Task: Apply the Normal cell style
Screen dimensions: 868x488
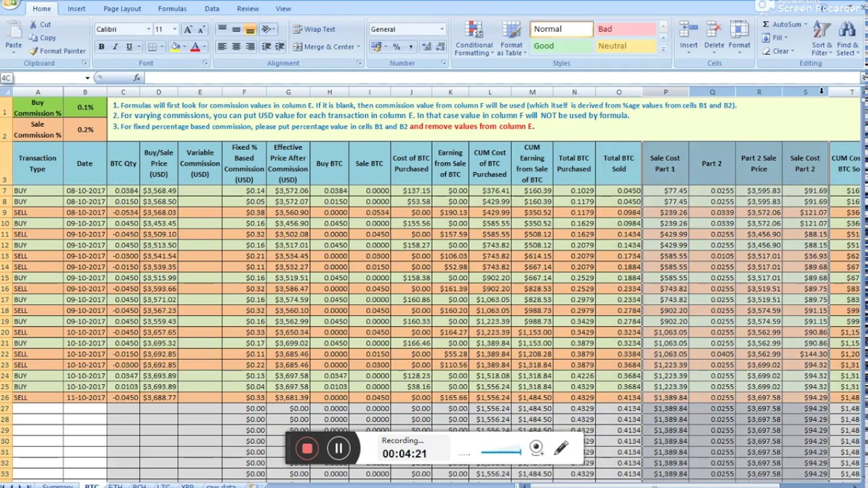Action: 561,29
